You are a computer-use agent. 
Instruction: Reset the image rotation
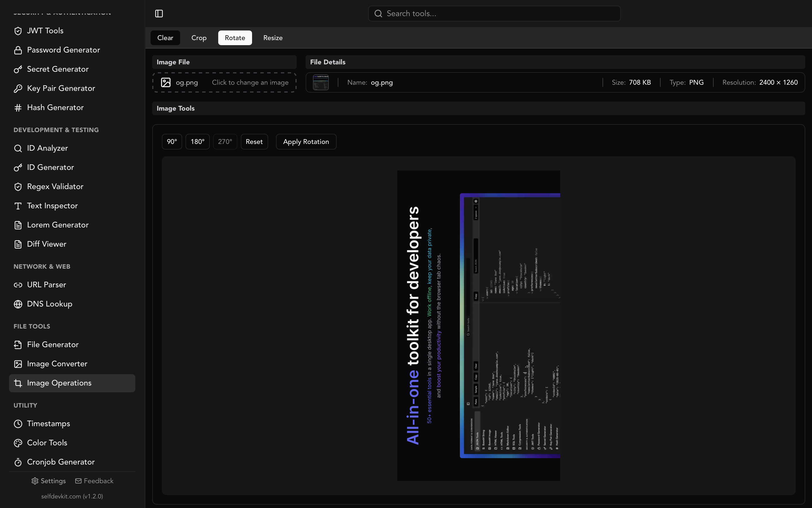pyautogui.click(x=254, y=142)
